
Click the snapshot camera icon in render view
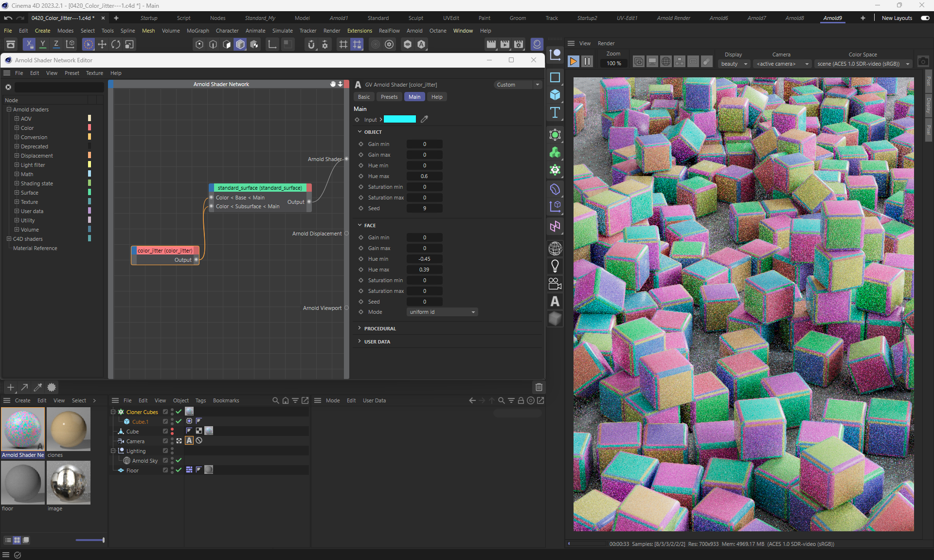[923, 62]
